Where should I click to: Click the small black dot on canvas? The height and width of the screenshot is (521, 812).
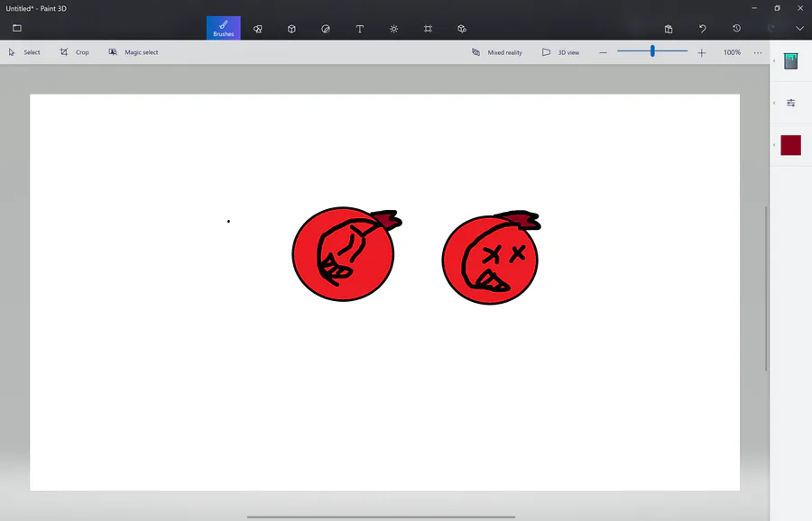228,222
